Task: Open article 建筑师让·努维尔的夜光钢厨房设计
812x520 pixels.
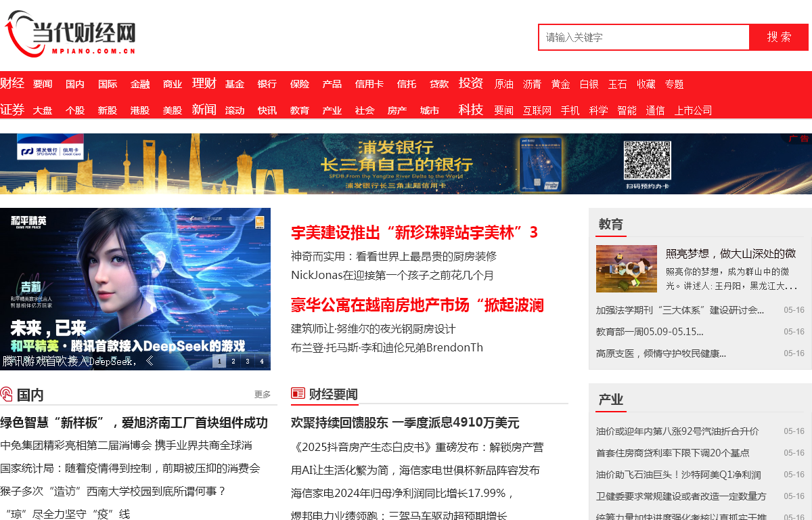Action: [x=374, y=328]
